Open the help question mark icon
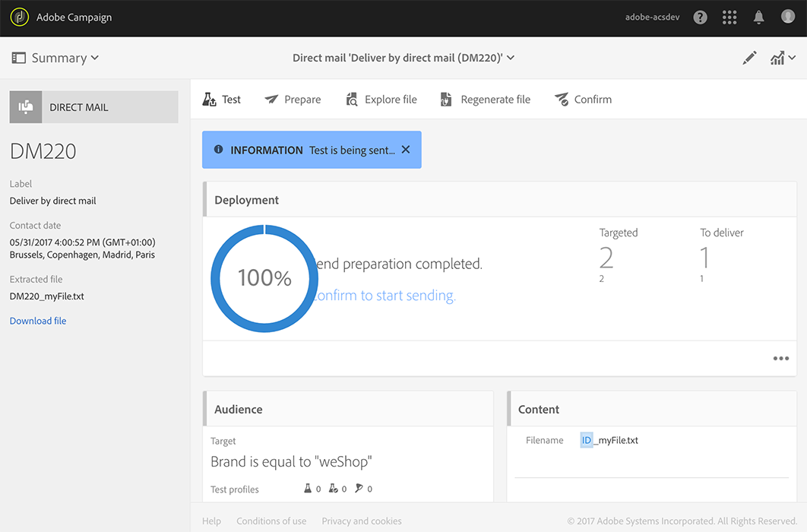The width and height of the screenshot is (807, 532). click(700, 17)
